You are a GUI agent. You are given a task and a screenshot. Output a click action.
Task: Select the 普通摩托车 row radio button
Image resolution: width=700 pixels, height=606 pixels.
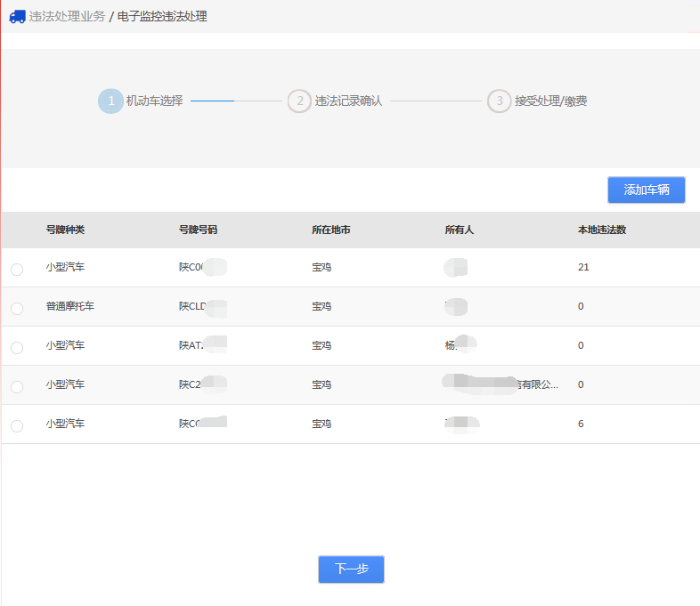click(x=17, y=309)
